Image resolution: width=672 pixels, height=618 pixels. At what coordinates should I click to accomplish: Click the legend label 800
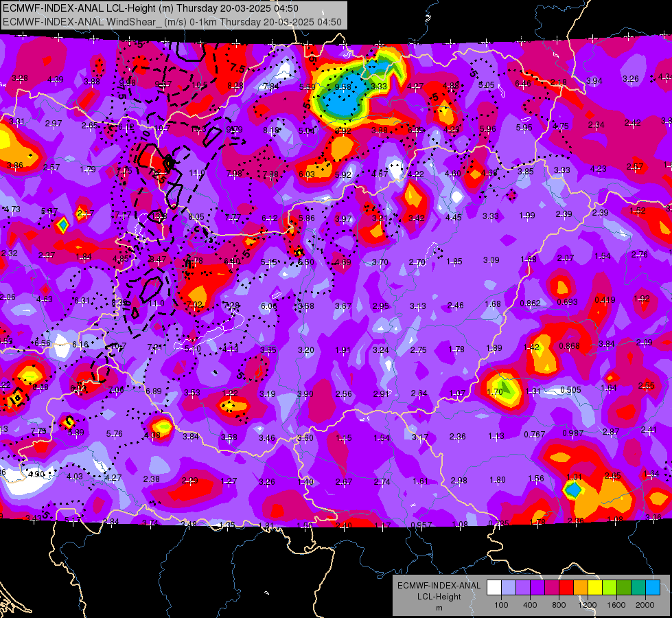click(559, 605)
